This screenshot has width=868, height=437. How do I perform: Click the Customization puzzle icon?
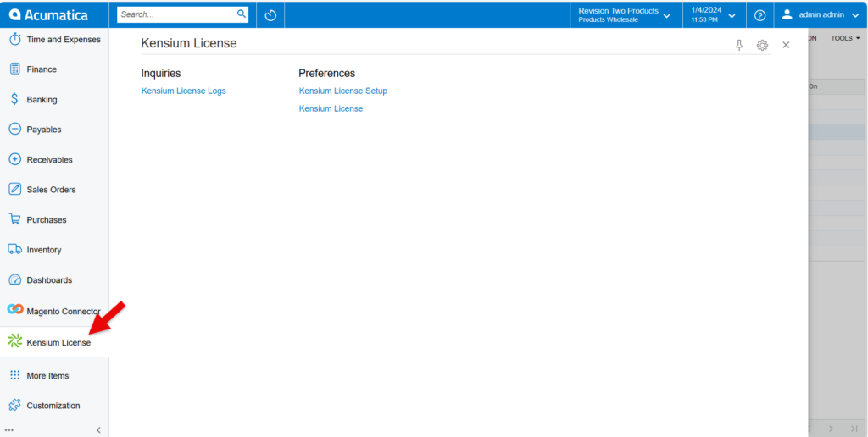[x=15, y=406]
